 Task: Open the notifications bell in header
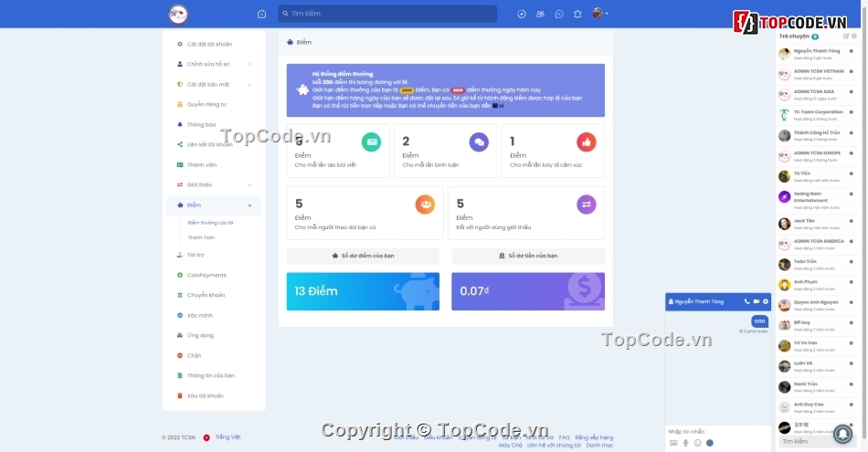(x=577, y=14)
